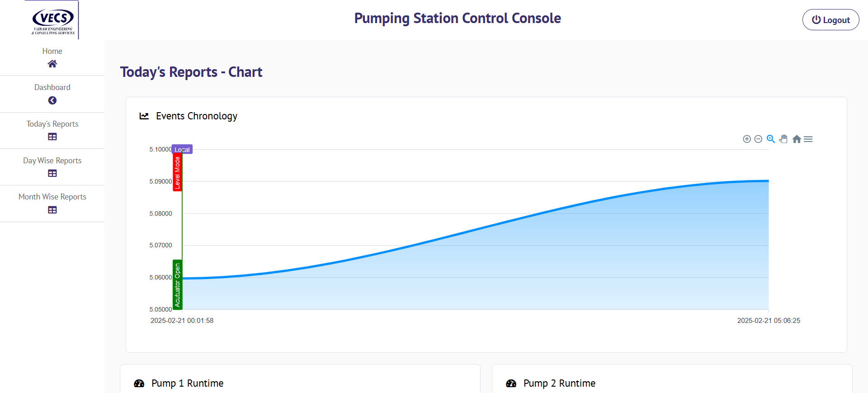This screenshot has height=393, width=868.
Task: Open the chart hamburger menu
Action: pos(808,139)
